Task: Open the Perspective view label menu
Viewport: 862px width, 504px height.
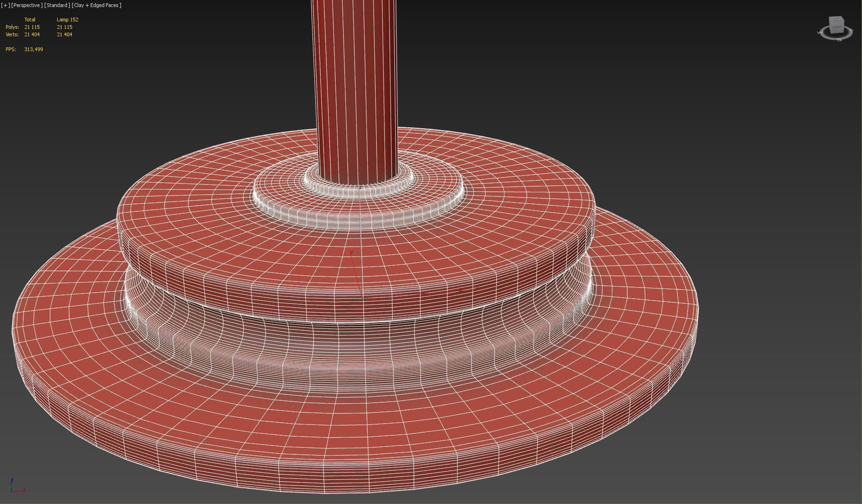Action: 27,5
